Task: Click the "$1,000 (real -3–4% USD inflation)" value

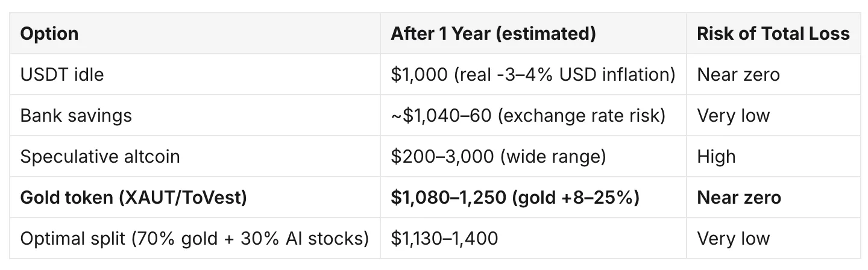Action: tap(533, 74)
